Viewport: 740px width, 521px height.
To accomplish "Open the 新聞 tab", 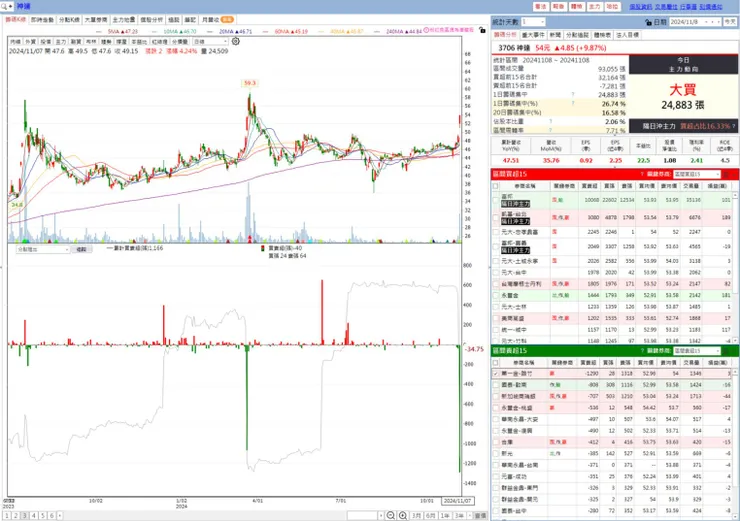I will point(555,35).
